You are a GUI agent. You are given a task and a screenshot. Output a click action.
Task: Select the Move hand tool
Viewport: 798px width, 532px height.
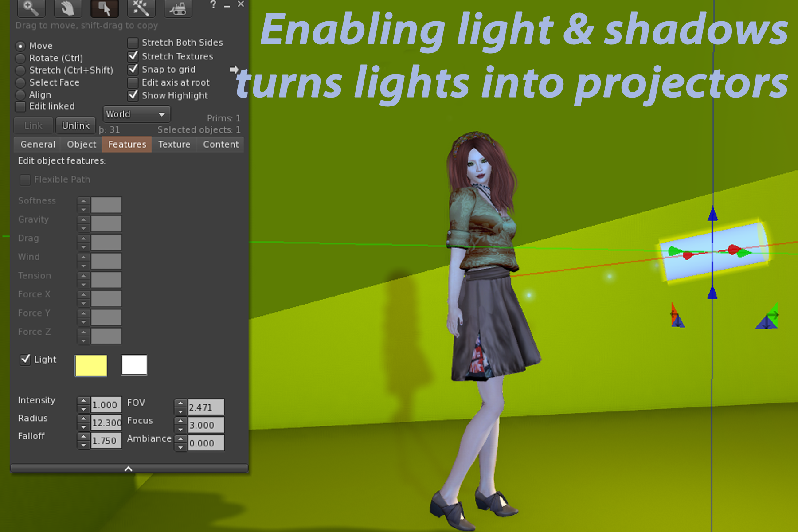tap(67, 8)
